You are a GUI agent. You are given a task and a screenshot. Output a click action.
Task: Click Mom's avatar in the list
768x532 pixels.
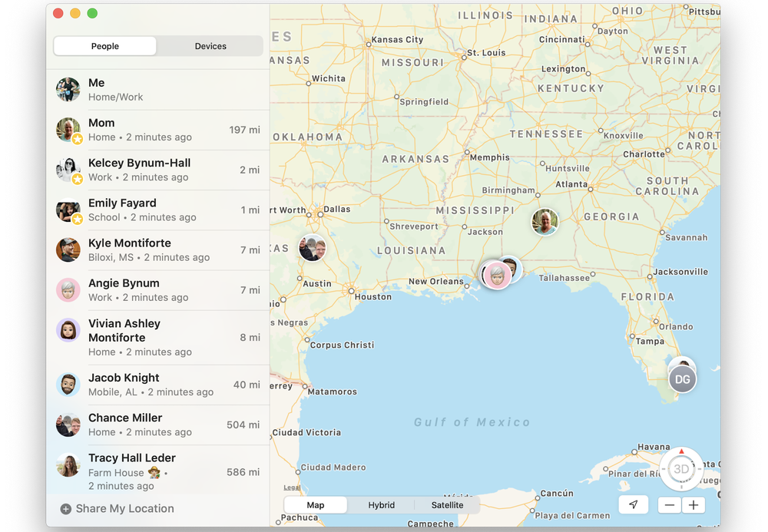pyautogui.click(x=68, y=130)
